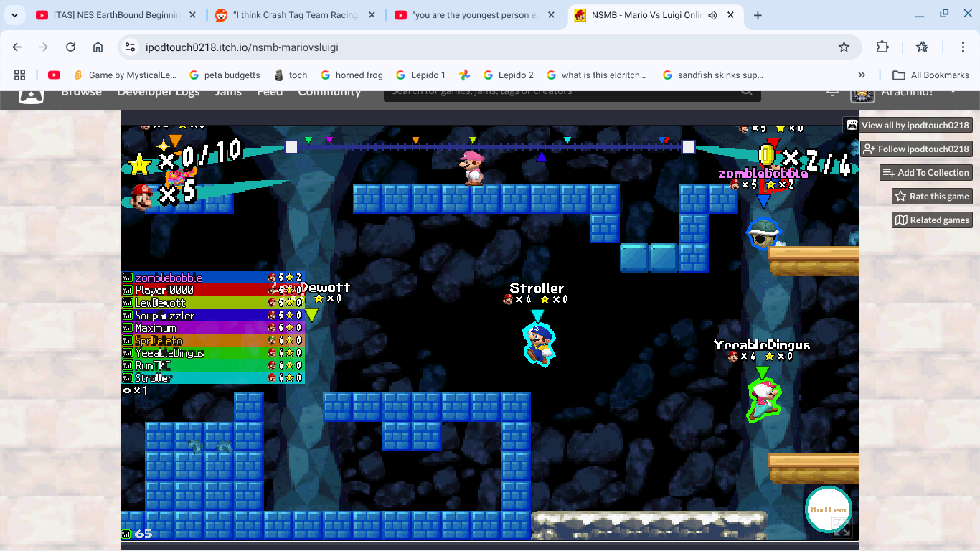This screenshot has height=551, width=980.
Task: Click the ping icon beside Maximum
Action: pos(128,328)
